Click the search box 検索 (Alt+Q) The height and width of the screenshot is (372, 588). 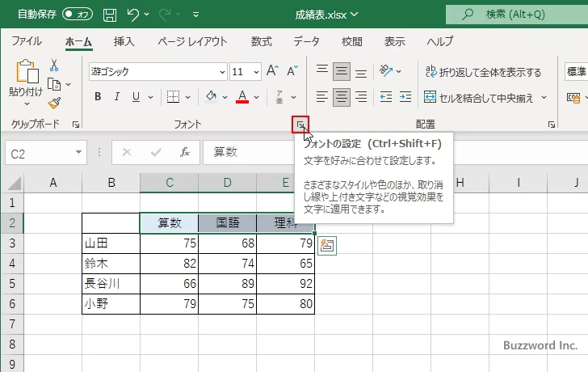coord(517,14)
